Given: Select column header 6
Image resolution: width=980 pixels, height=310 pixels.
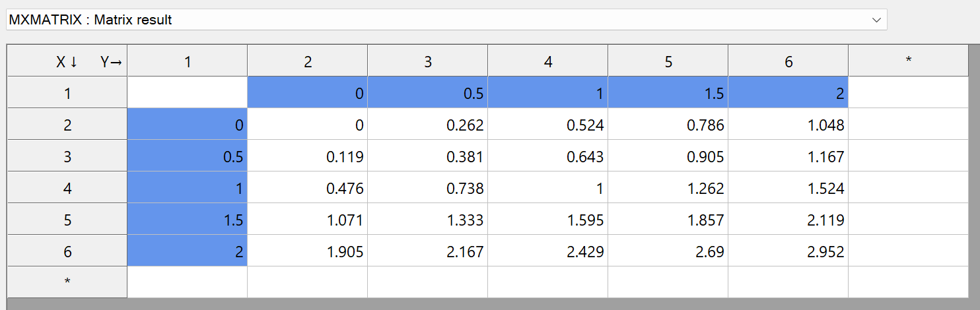Looking at the screenshot, I should (x=788, y=61).
